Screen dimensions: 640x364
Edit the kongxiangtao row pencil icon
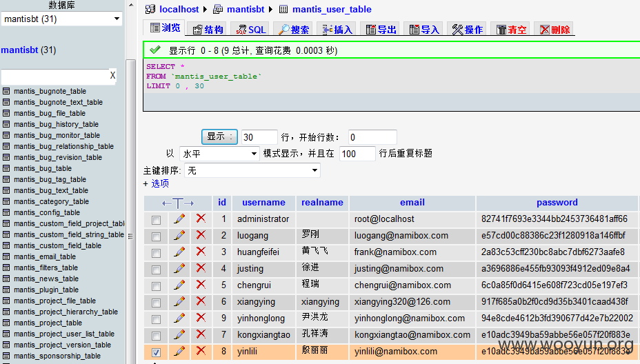[x=179, y=334]
